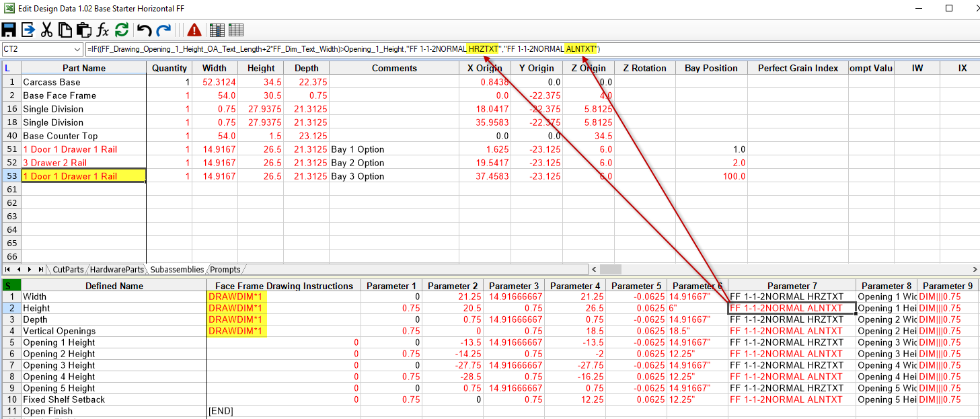Select the 52.3124 width cell
980x419 pixels.
click(215, 82)
